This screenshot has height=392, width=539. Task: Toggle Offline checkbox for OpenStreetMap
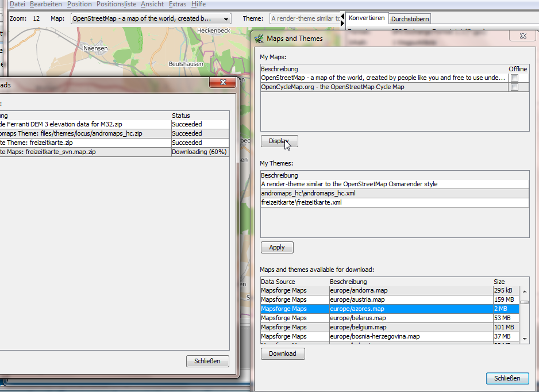[x=514, y=78]
